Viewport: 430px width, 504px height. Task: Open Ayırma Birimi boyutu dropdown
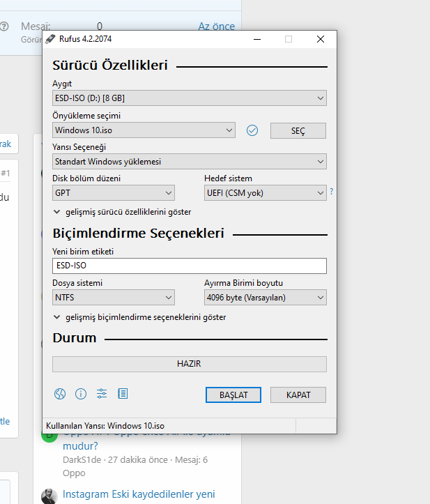pos(266,298)
